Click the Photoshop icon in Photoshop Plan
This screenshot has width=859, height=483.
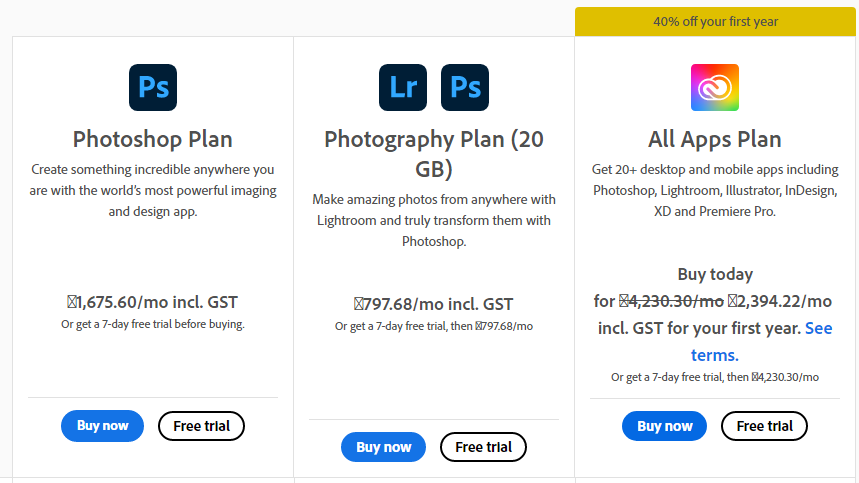(x=153, y=87)
